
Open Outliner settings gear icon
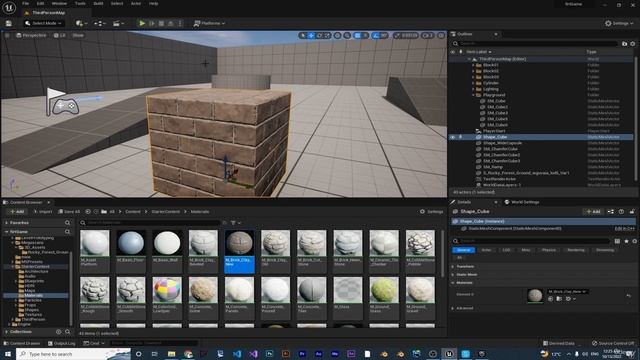point(633,44)
